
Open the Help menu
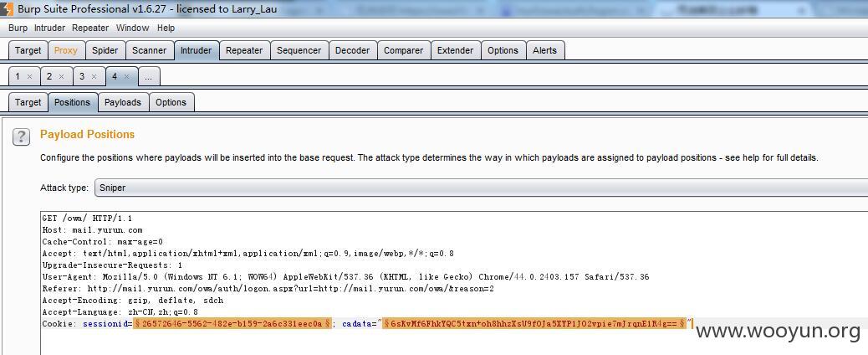(x=166, y=28)
